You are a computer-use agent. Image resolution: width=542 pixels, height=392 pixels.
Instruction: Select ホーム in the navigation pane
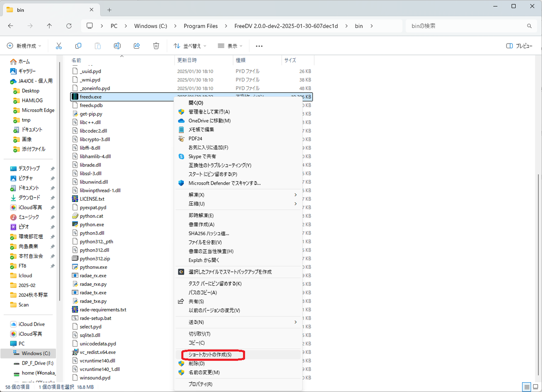coord(24,61)
